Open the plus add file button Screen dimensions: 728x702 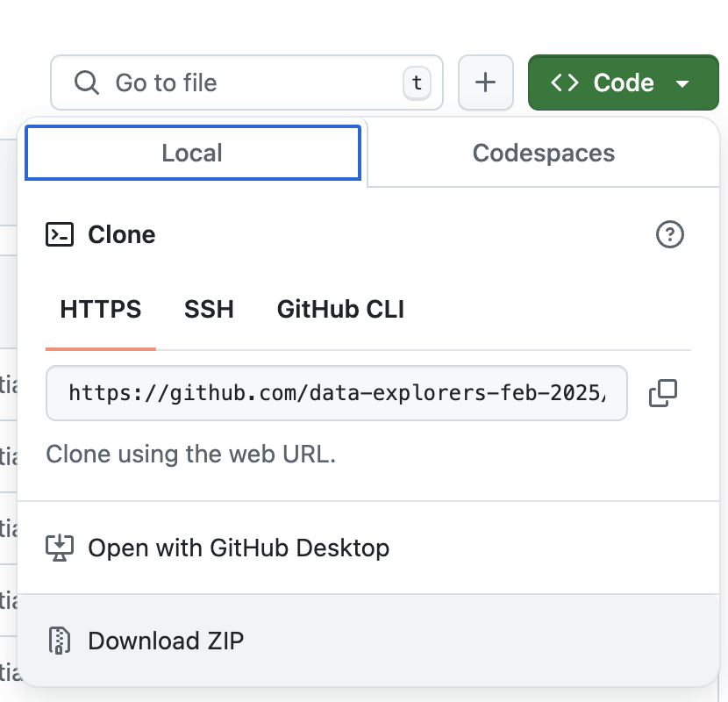[x=486, y=82]
